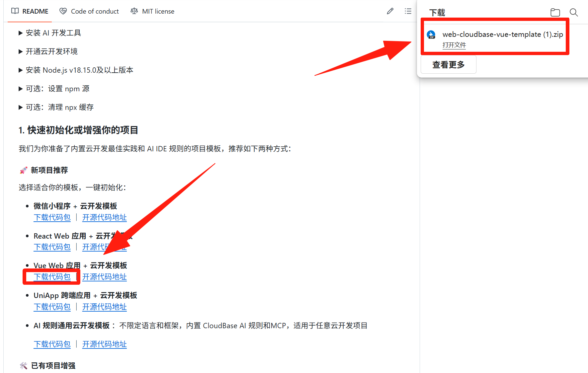588x373 pixels.
Task: Click the MIT license scale icon
Action: pyautogui.click(x=134, y=11)
